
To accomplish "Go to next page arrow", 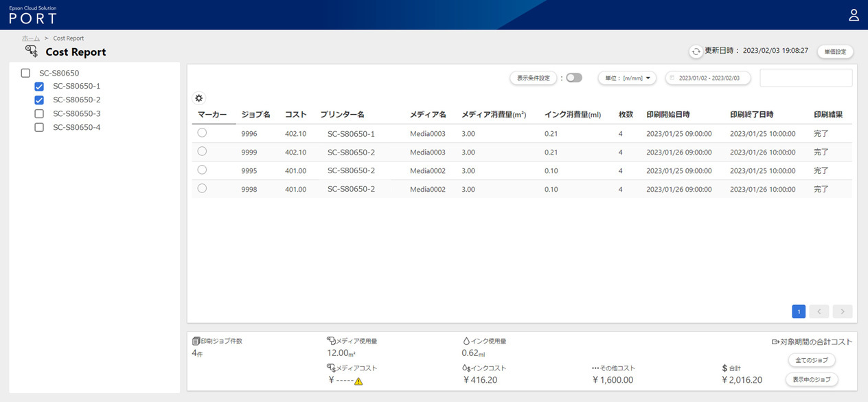I will (x=843, y=311).
